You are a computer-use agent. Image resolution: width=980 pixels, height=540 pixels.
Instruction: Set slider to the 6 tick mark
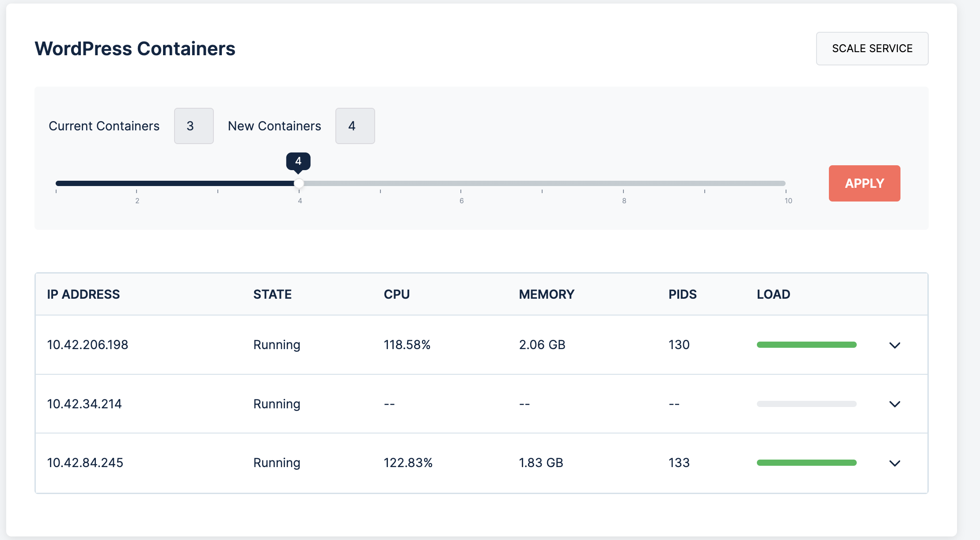[461, 183]
